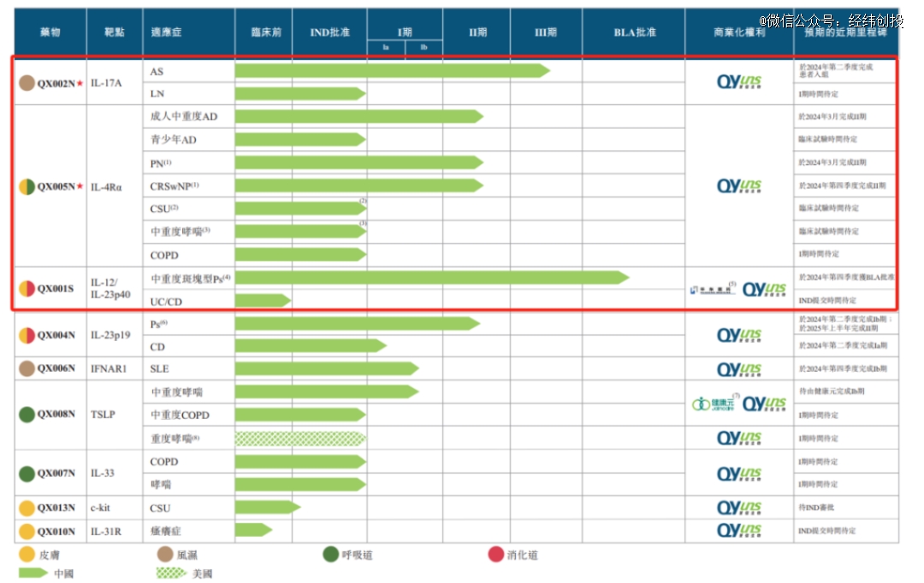
Task: Click the green circle beside QX007N
Action: tap(27, 474)
